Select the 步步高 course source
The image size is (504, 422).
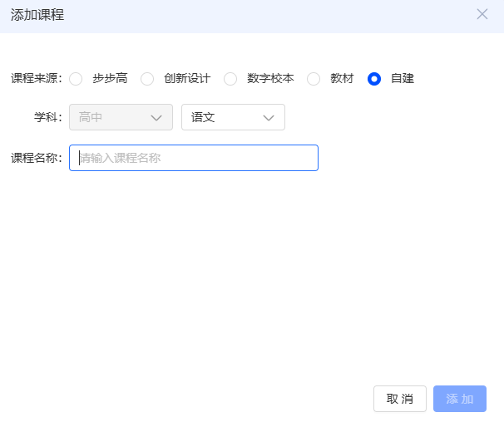[76, 79]
